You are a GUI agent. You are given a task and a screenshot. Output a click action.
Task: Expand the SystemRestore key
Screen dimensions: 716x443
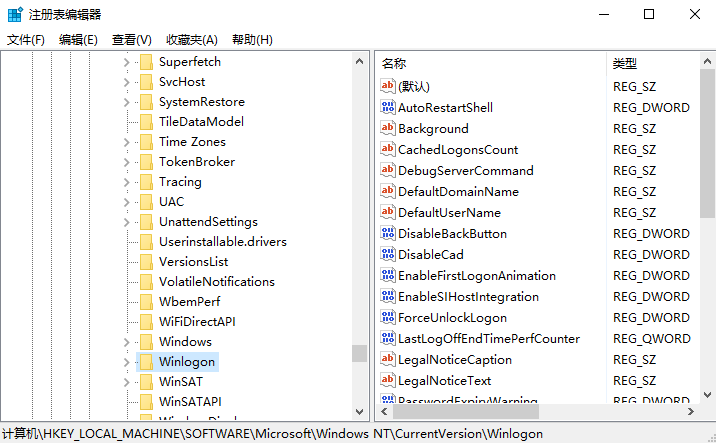point(126,102)
